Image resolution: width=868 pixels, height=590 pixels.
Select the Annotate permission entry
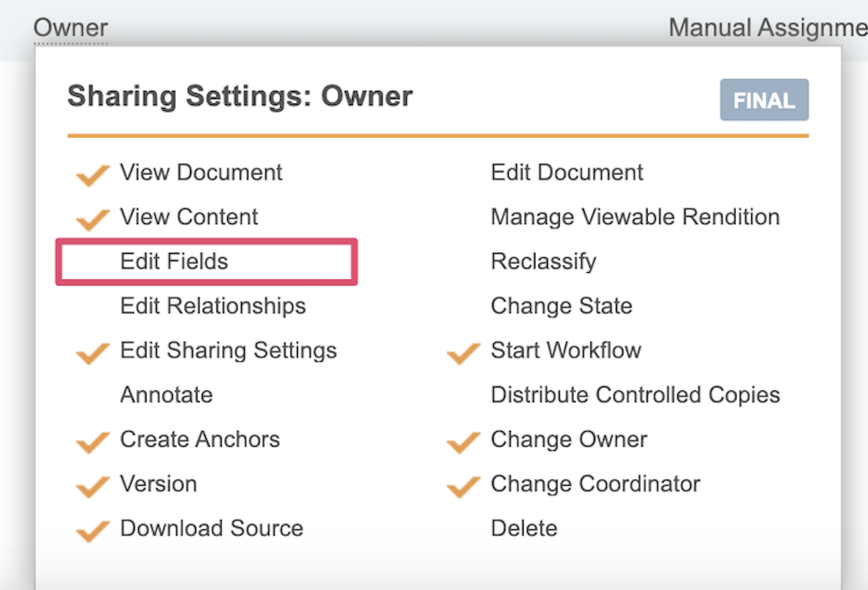166,394
